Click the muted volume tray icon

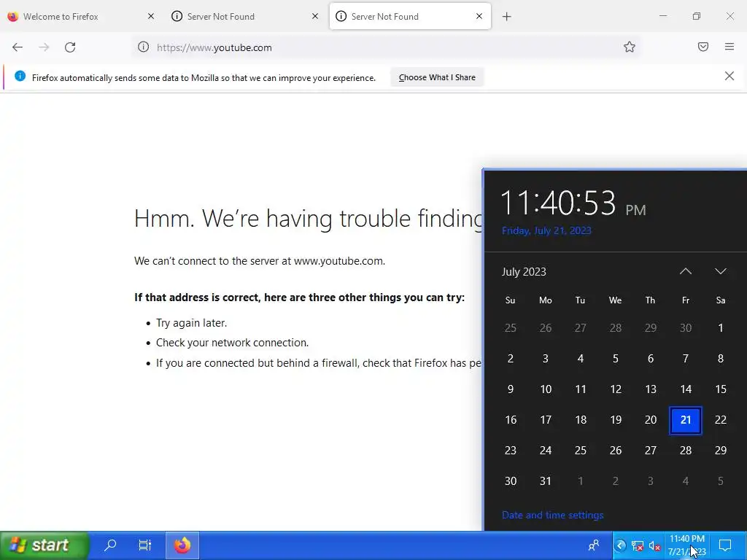coord(654,545)
